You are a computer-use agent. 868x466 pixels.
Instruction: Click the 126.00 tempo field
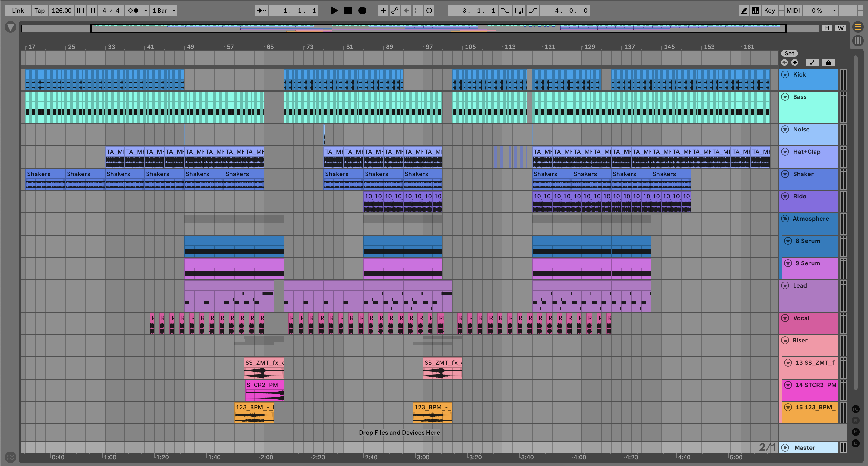coord(61,11)
